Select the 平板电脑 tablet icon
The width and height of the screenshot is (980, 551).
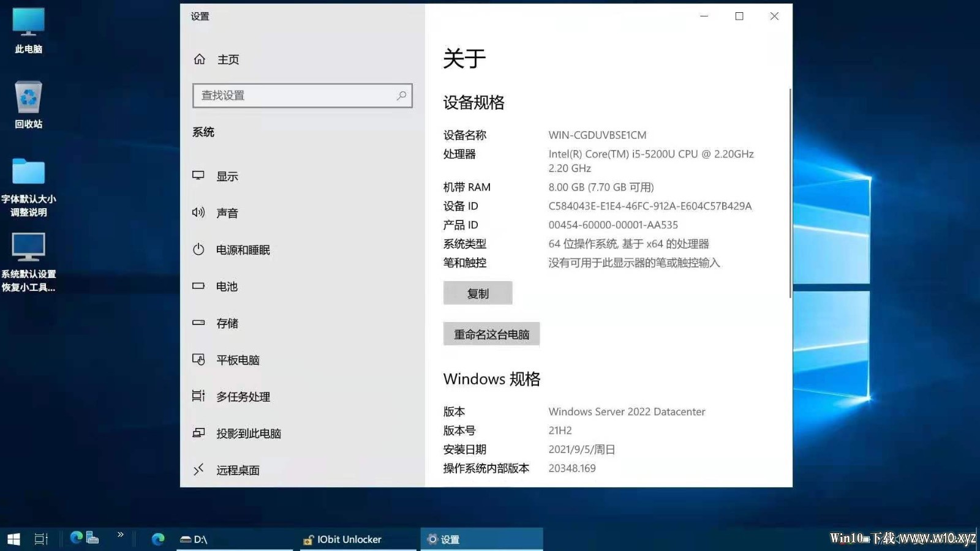pos(198,359)
